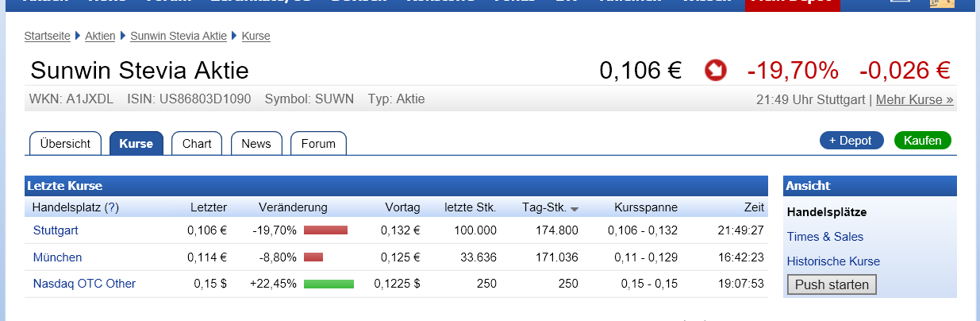The width and height of the screenshot is (980, 321).
Task: Open the Mehr Kurse link
Action: tap(914, 99)
